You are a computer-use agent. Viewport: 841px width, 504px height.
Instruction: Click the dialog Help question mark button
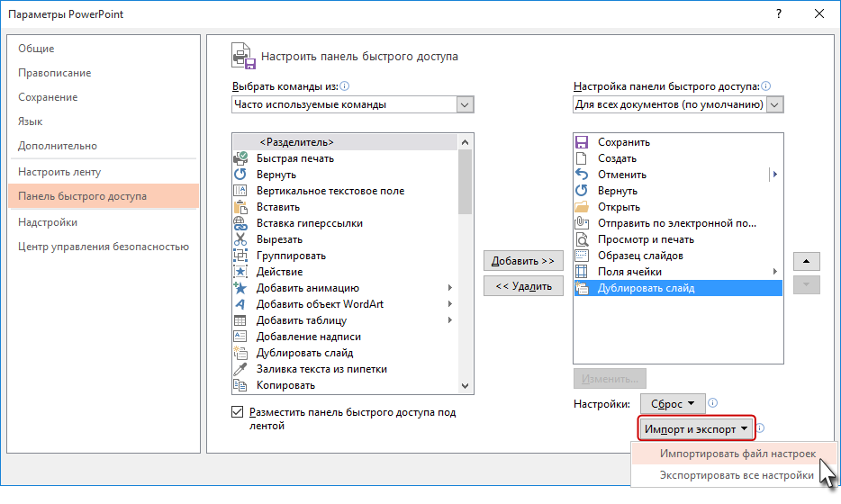click(779, 14)
